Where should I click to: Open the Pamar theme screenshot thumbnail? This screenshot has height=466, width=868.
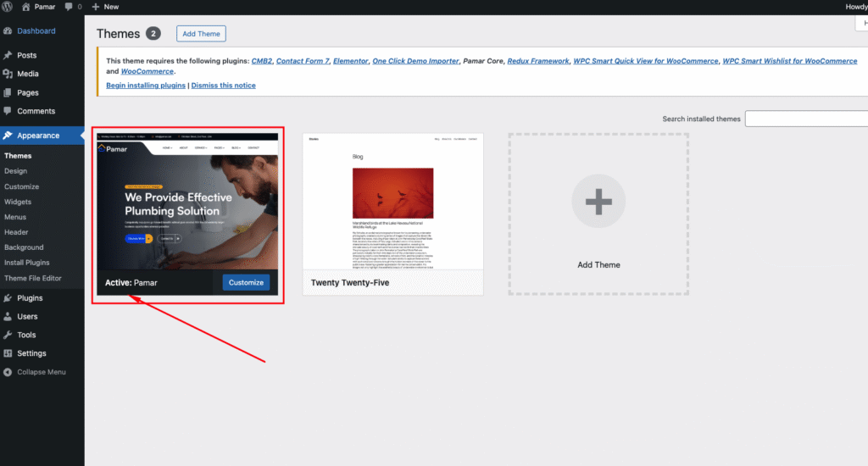[x=187, y=202]
